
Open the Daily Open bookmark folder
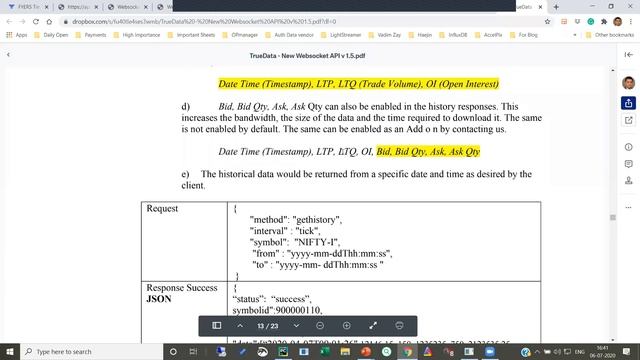click(x=51, y=35)
